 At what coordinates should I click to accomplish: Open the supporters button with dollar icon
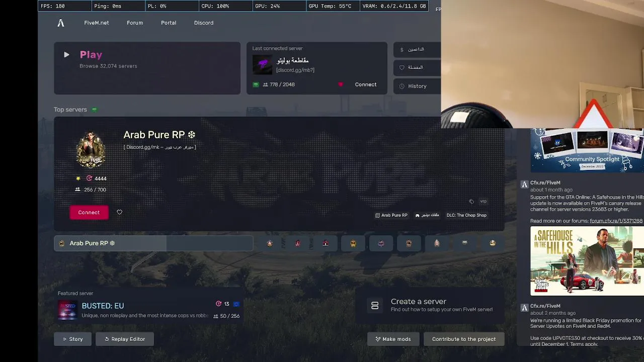(x=417, y=50)
